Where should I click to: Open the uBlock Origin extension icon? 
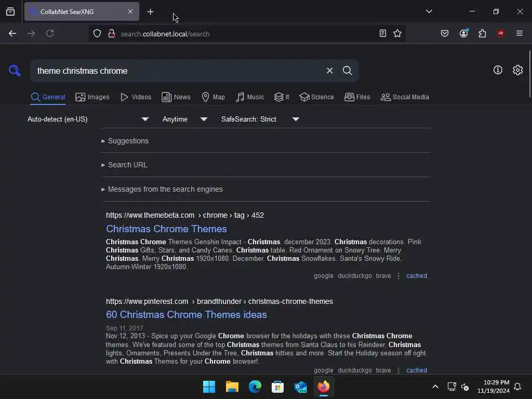tap(501, 33)
